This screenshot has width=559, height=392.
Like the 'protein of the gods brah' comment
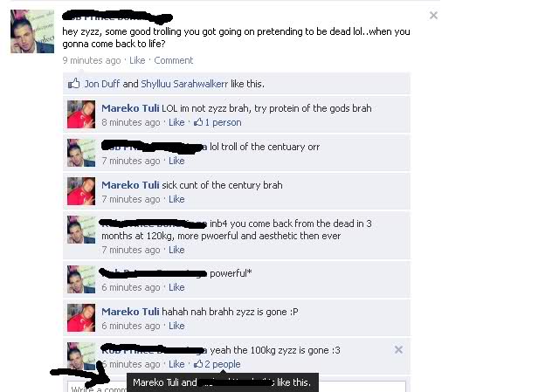(176, 122)
